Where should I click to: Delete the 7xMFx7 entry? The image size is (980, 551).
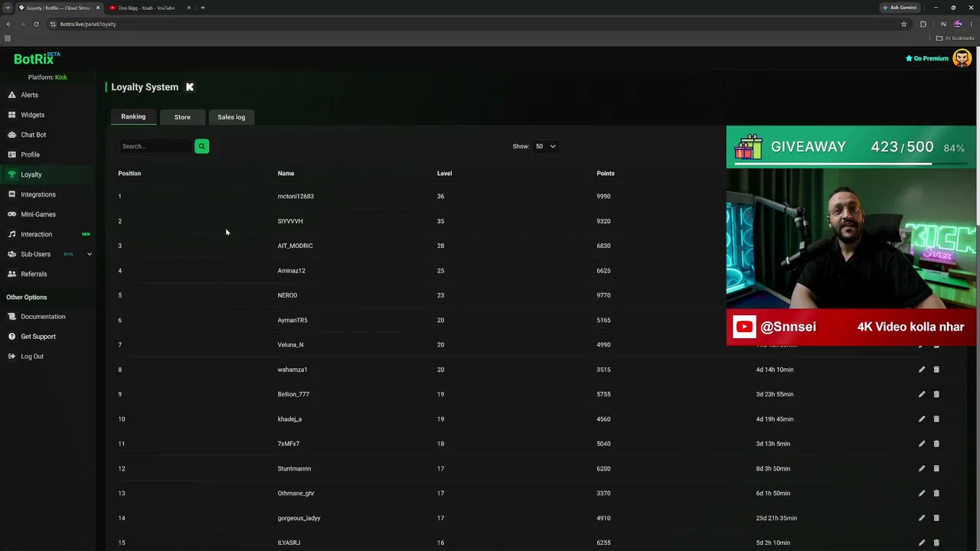click(936, 444)
